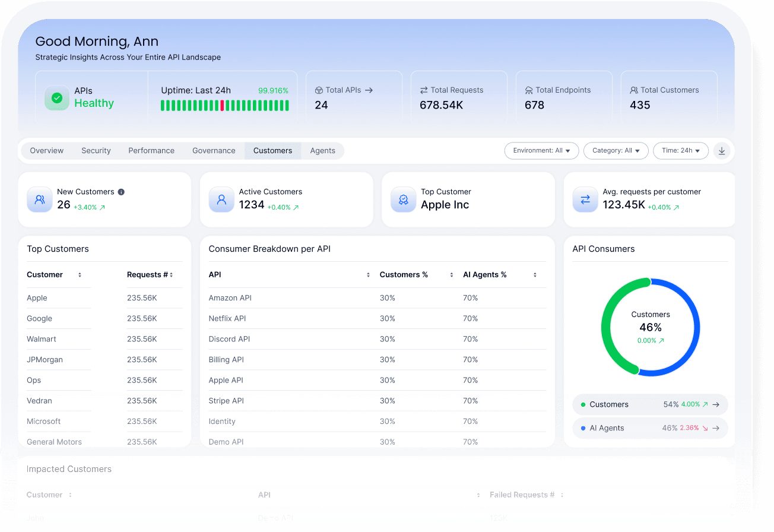Click Demo API in breakdown table

226,442
